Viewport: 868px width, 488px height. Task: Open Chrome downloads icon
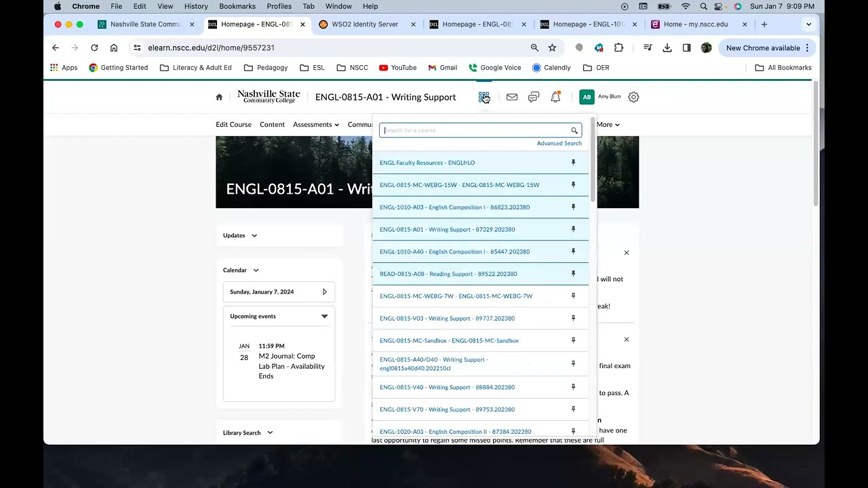[x=667, y=47]
